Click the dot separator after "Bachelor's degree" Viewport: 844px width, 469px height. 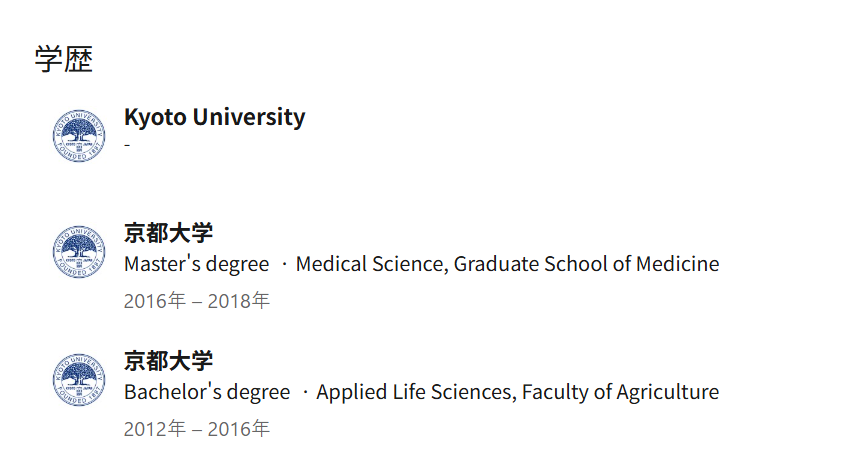point(304,392)
